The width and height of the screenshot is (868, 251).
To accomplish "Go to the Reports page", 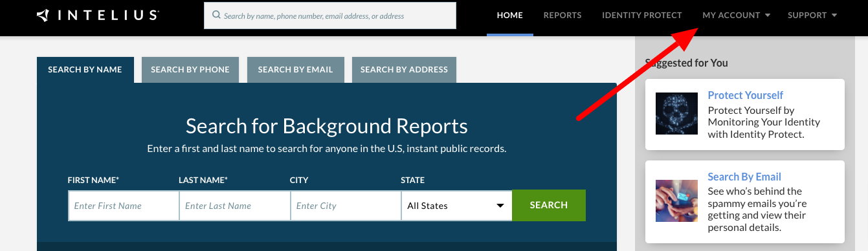I will pos(562,16).
